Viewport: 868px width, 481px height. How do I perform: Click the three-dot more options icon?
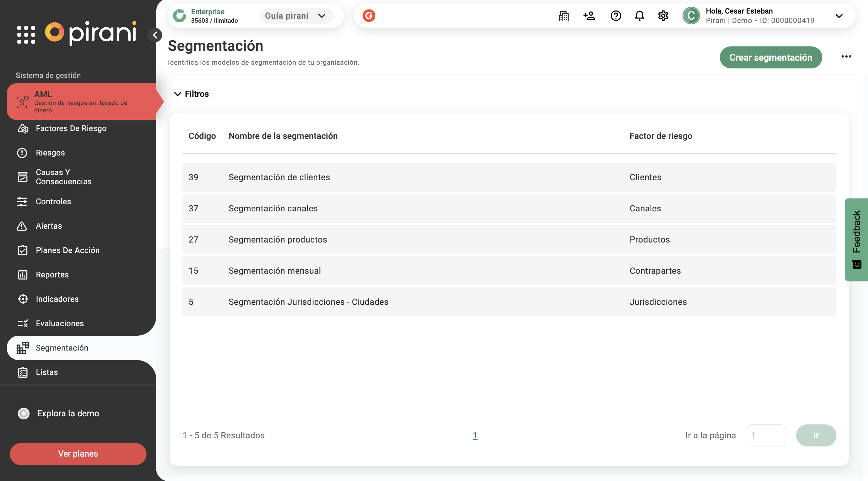pyautogui.click(x=846, y=57)
